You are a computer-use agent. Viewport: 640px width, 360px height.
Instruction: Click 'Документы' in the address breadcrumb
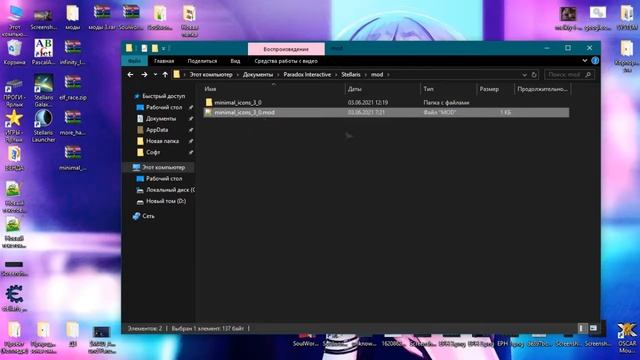(258, 75)
